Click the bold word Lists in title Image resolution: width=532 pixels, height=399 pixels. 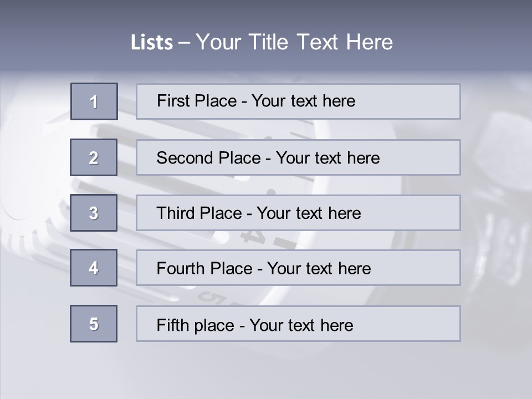152,43
